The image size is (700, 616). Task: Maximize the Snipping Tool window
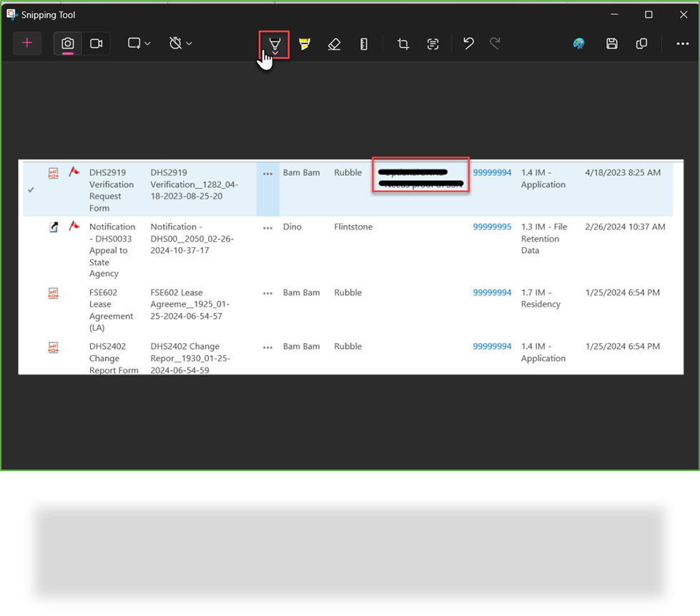coord(649,15)
